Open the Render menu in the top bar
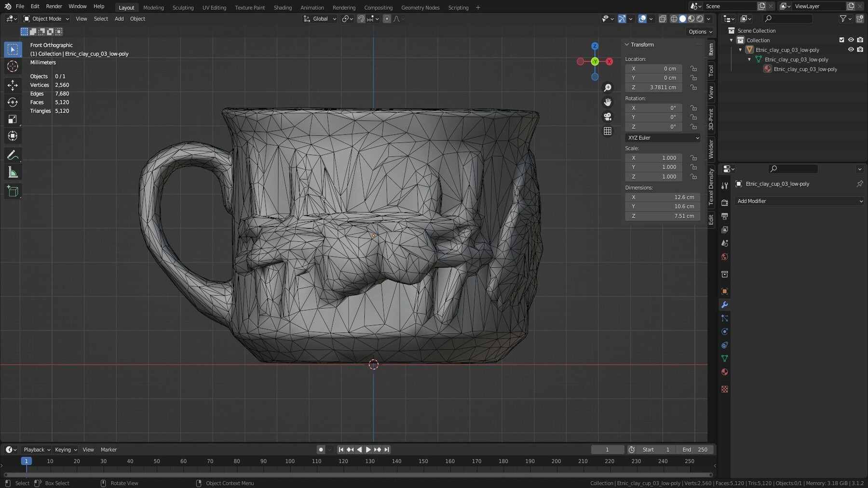868x488 pixels. tap(54, 6)
